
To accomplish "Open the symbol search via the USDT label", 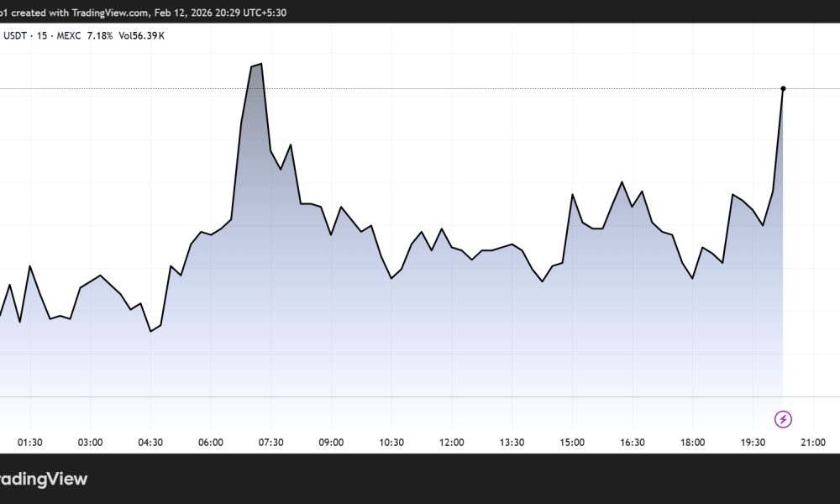I will click(x=14, y=36).
